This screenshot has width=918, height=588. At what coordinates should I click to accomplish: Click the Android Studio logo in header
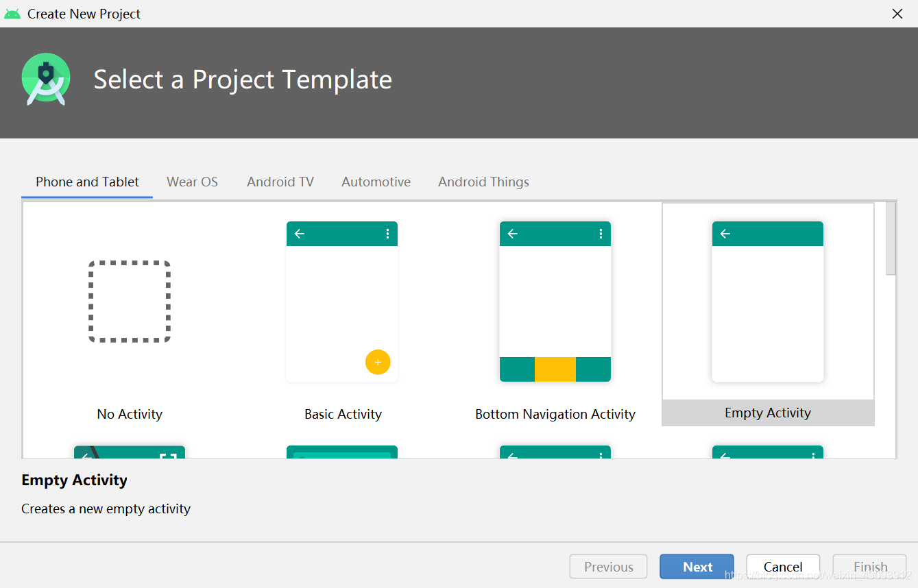(46, 79)
